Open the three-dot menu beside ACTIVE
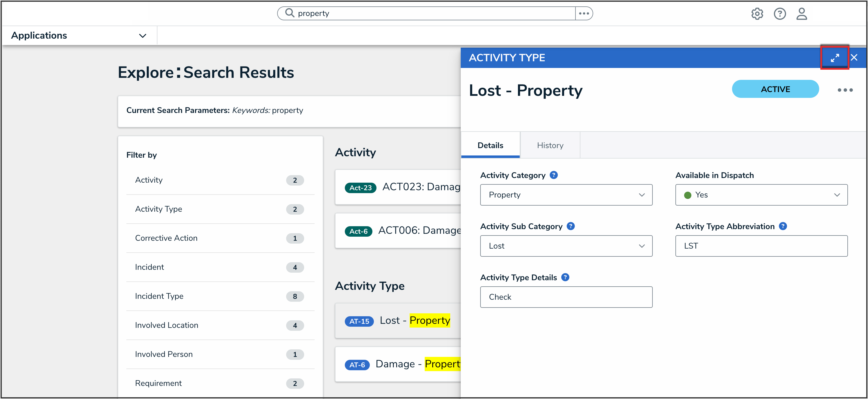Image resolution: width=868 pixels, height=399 pixels. 845,90
